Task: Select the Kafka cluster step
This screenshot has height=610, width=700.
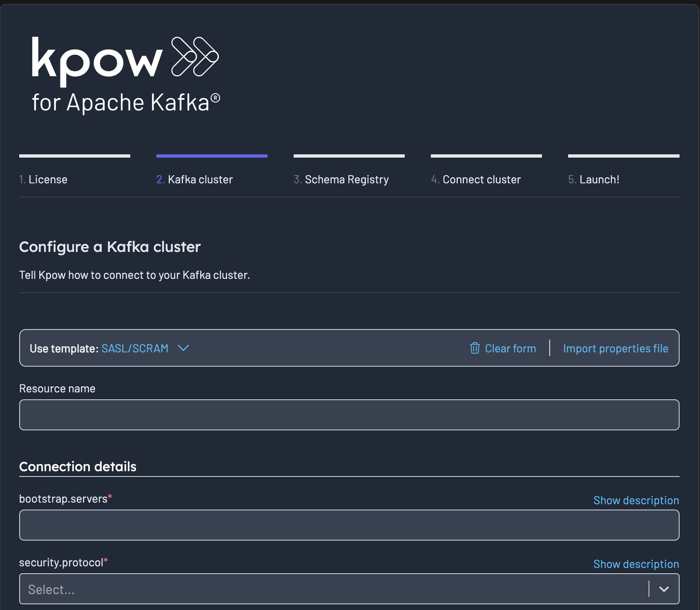Action: 194,179
